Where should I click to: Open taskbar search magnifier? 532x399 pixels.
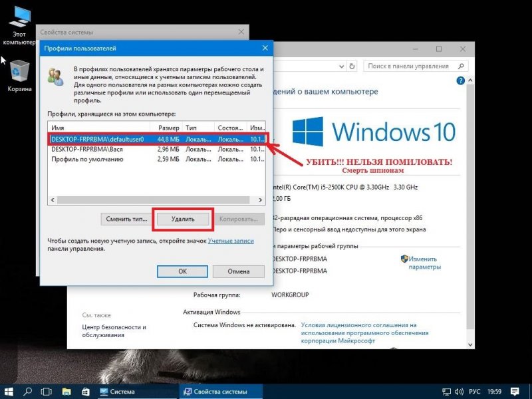point(27,391)
